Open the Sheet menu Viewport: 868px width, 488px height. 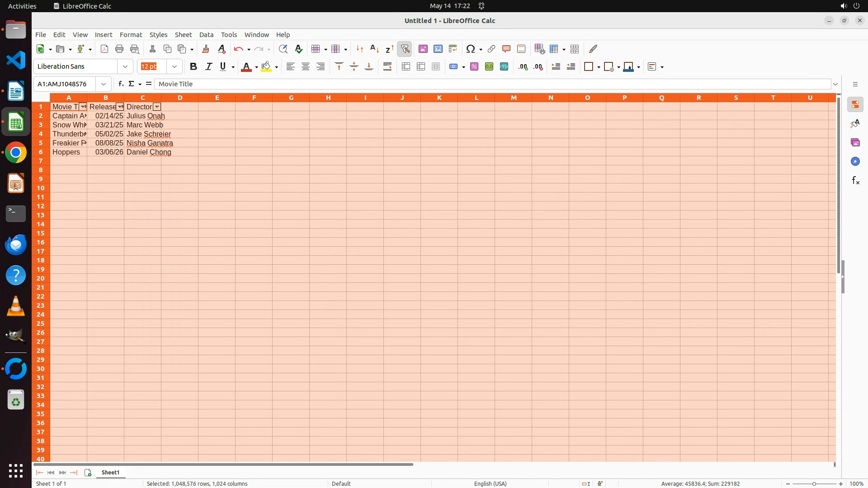tap(183, 34)
